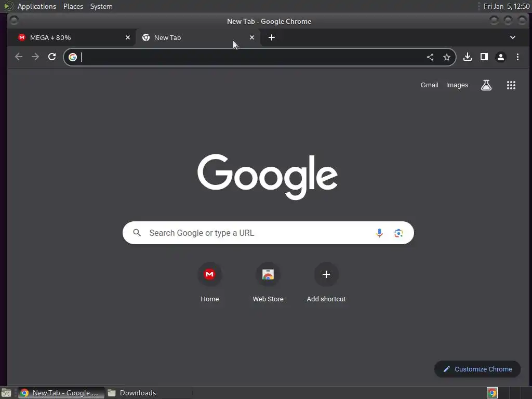Bookmark this tab with the star icon
This screenshot has width=532, height=399.
click(x=447, y=57)
